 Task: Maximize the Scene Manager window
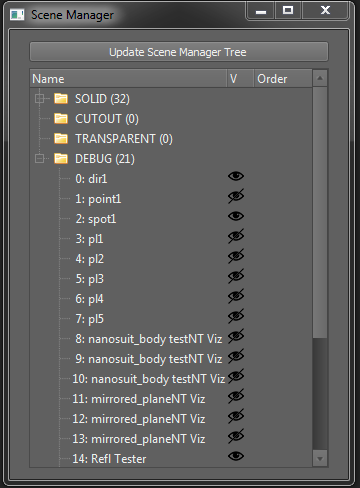(x=288, y=11)
